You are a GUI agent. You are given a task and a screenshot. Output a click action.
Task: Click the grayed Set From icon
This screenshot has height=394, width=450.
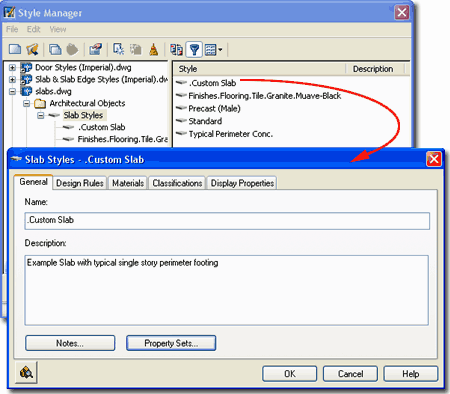pos(136,50)
